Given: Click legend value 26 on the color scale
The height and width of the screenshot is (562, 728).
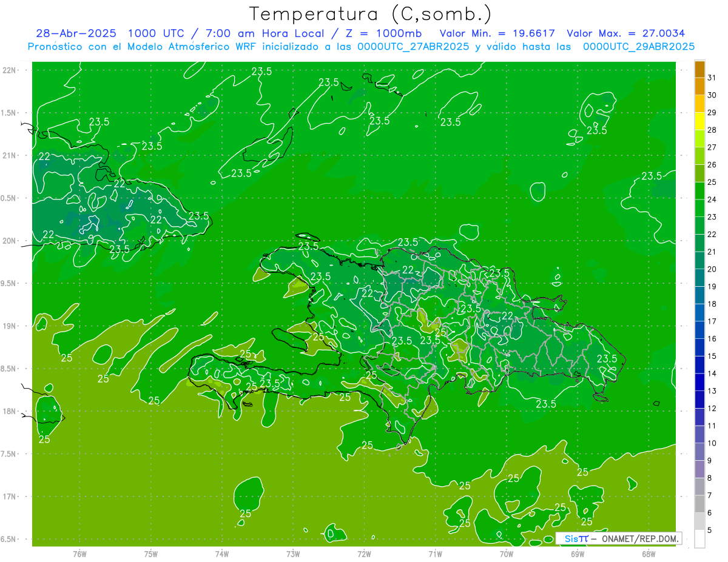Looking at the screenshot, I should coord(712,165).
